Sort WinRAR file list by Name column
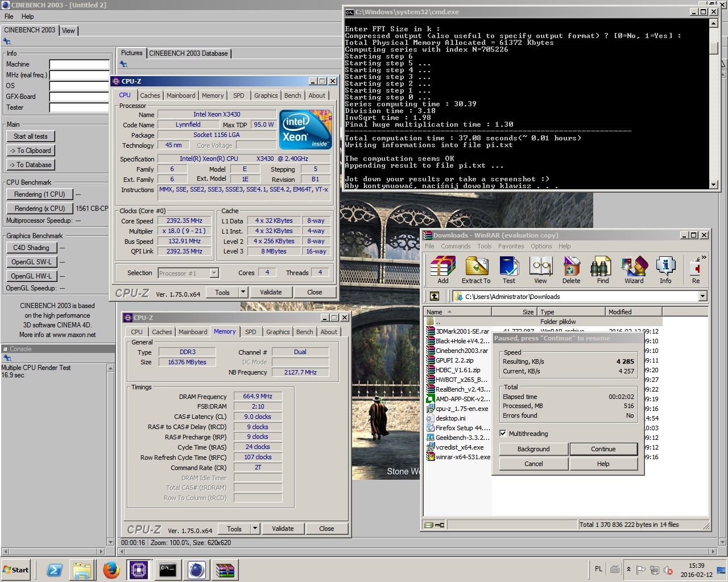 457,312
